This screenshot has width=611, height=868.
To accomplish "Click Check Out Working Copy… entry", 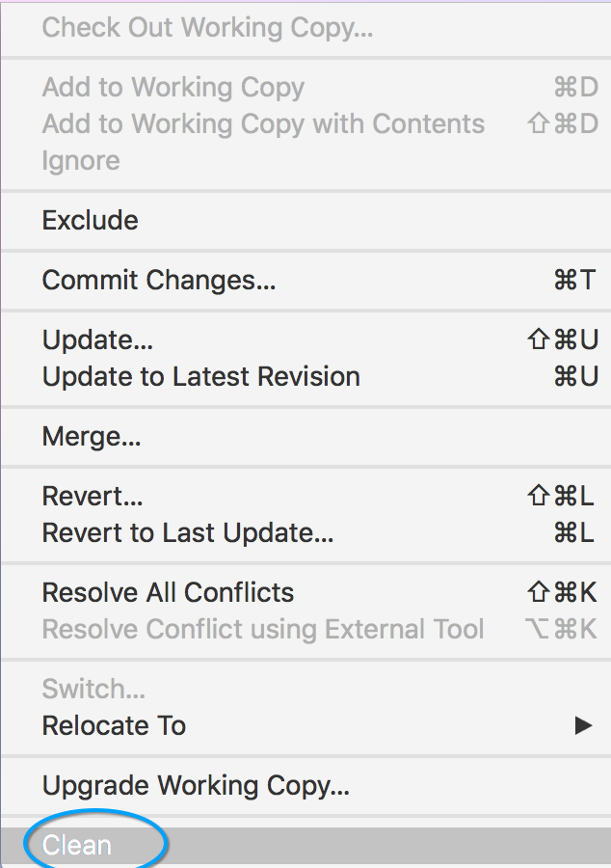I will [207, 27].
